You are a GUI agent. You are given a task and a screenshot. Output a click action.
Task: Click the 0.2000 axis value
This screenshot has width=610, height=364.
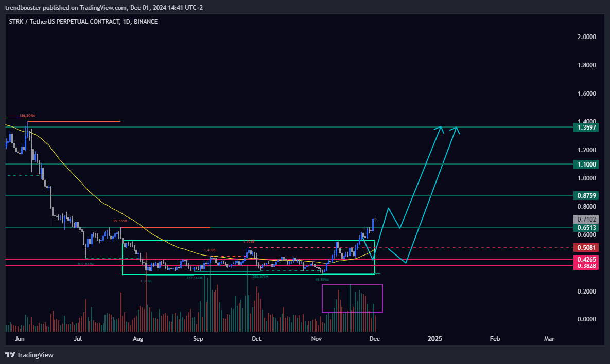pos(586,292)
